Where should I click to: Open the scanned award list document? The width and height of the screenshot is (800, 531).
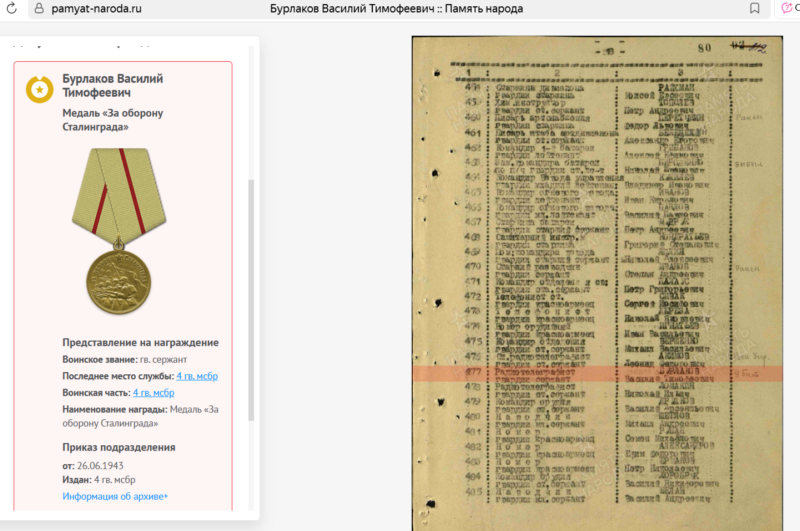coord(597,283)
